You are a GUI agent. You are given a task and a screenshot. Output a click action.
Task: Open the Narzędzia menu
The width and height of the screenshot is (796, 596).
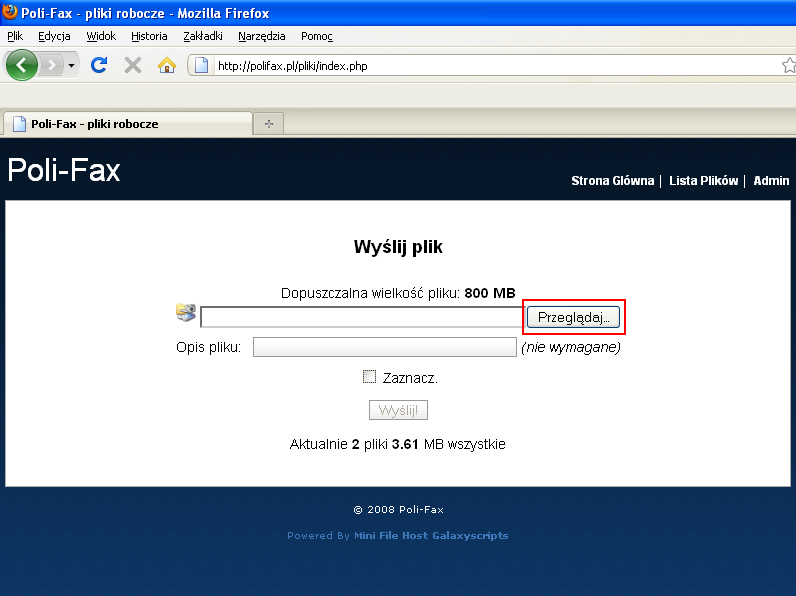tap(262, 36)
